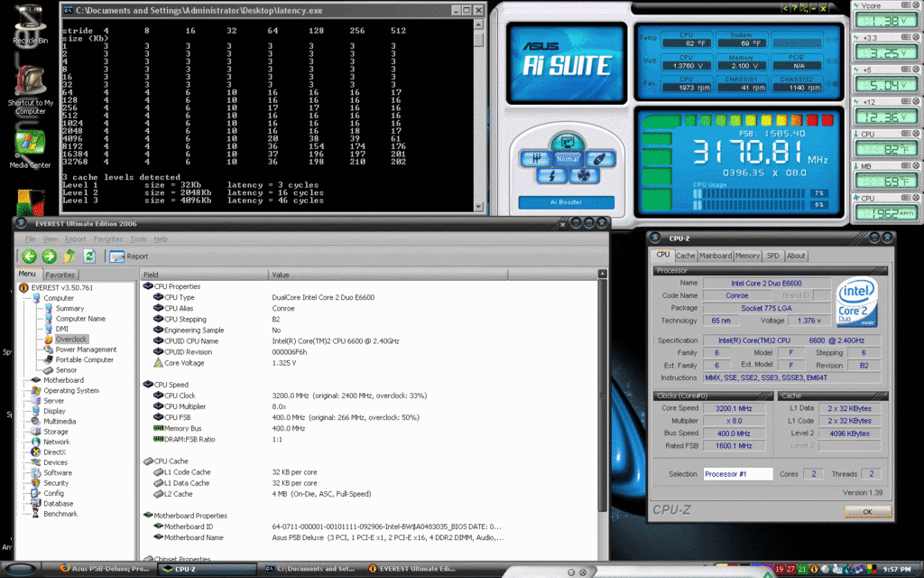Click the Vcore monitor panel settings icon
The image size is (924, 578).
906,5
